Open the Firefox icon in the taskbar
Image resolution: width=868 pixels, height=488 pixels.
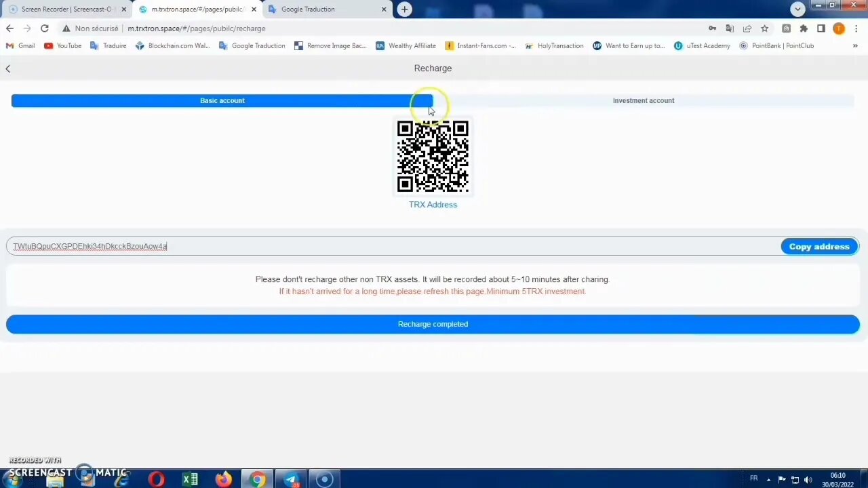(223, 479)
